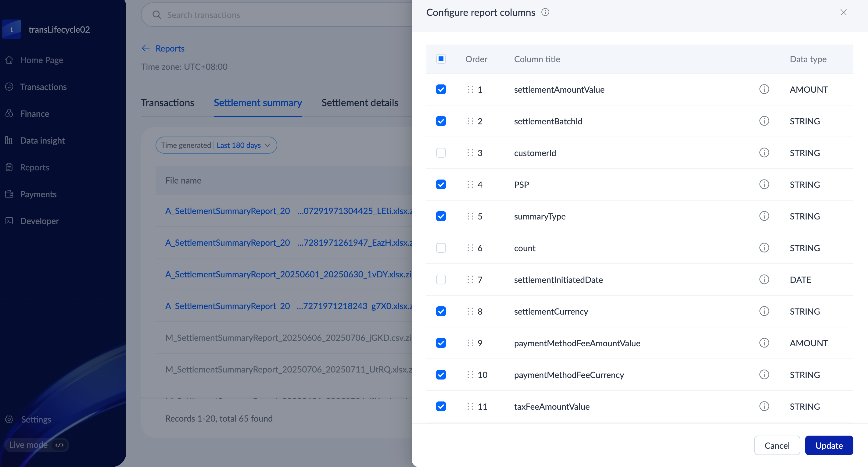This screenshot has height=467, width=868.
Task: Click drag handle for summaryType row
Action: [x=470, y=216]
